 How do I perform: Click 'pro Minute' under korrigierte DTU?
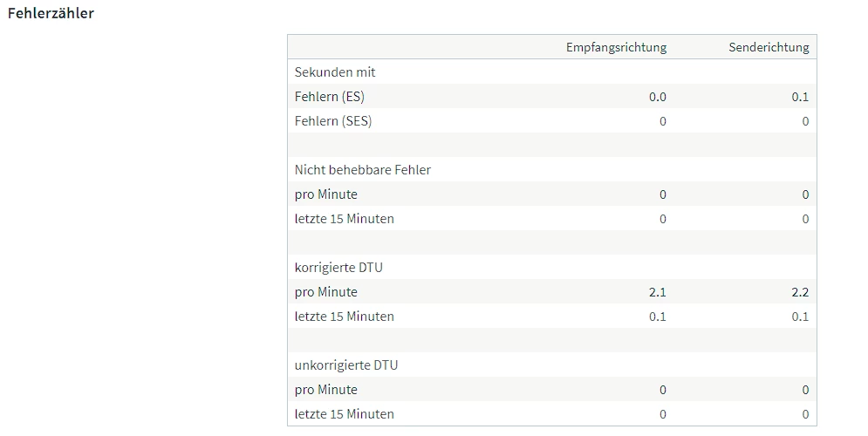click(326, 292)
